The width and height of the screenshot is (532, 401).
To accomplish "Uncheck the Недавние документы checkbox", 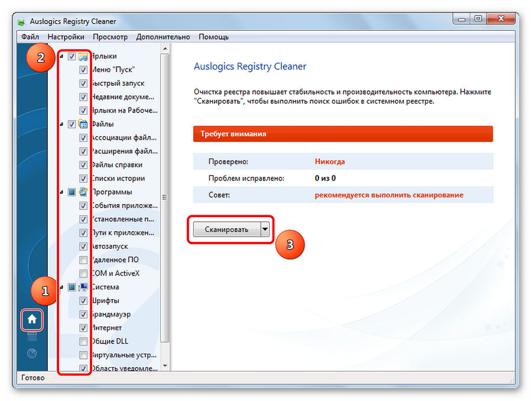I will coord(83,97).
